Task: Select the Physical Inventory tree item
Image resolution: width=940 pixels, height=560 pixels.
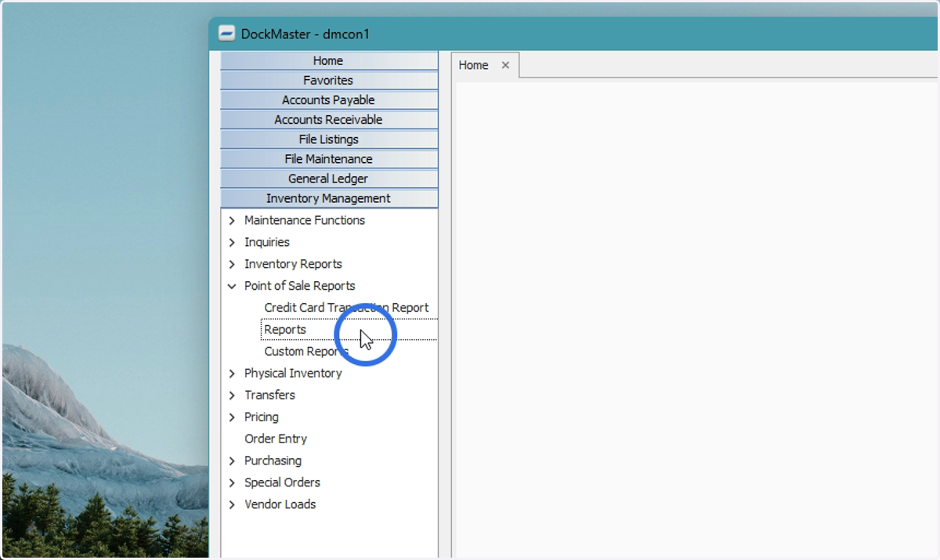Action: click(x=293, y=373)
